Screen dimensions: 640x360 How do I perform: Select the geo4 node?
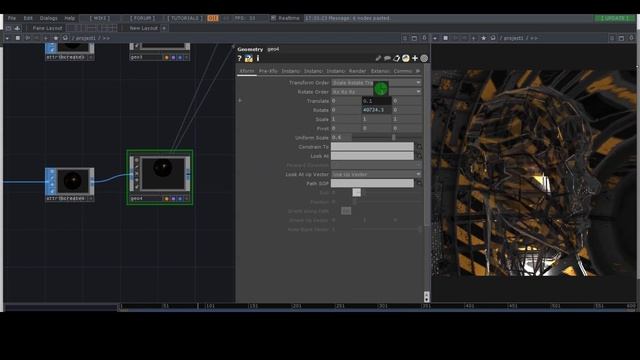click(x=160, y=178)
